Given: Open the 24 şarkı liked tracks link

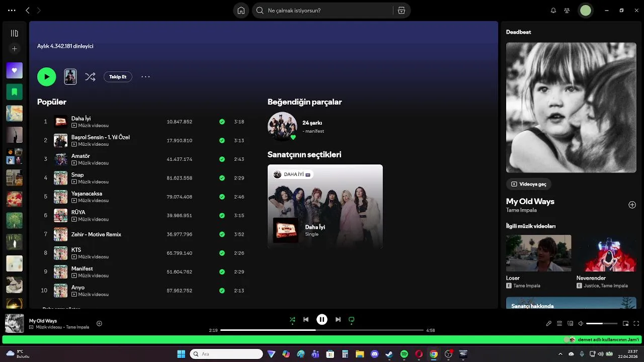Looking at the screenshot, I should pyautogui.click(x=312, y=123).
